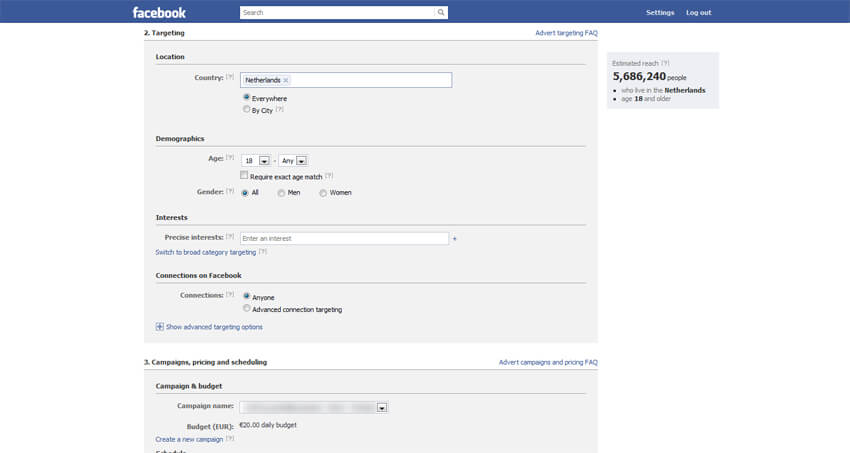Open the Country help tooltip
Viewport: 850px width, 453px height.
(230, 77)
